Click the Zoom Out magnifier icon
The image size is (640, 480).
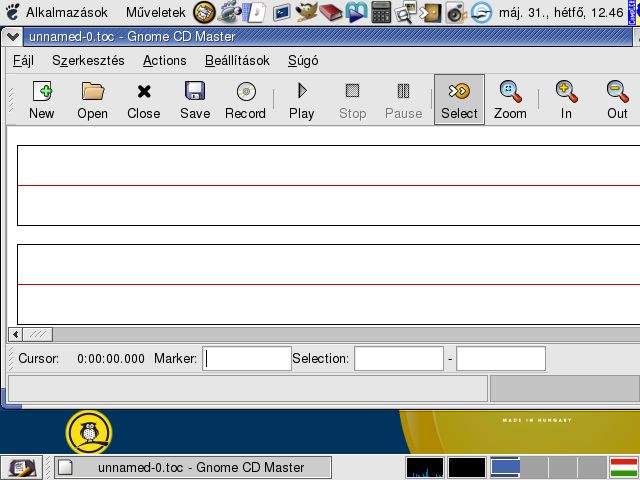point(617,99)
